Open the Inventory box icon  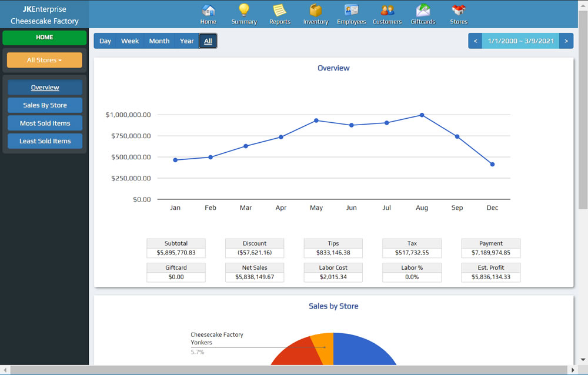pyautogui.click(x=315, y=10)
